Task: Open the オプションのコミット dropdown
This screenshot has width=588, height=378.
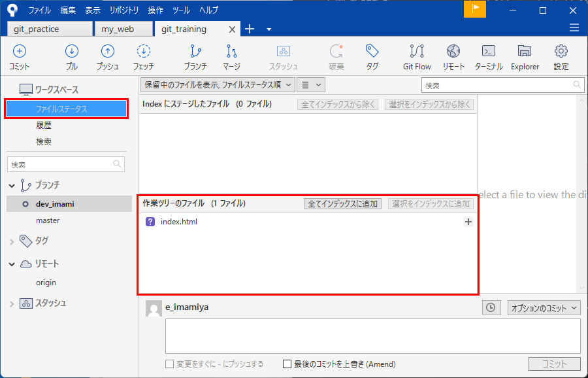Action: tap(544, 307)
